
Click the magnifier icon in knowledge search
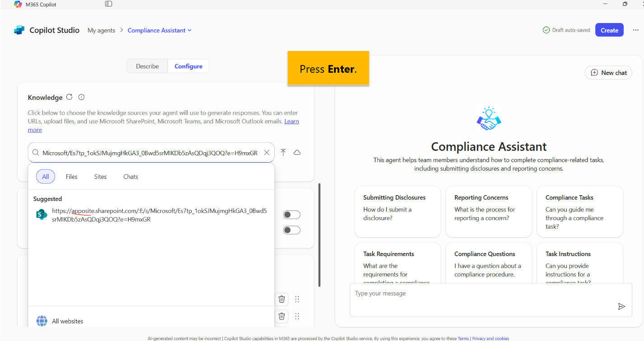[35, 153]
